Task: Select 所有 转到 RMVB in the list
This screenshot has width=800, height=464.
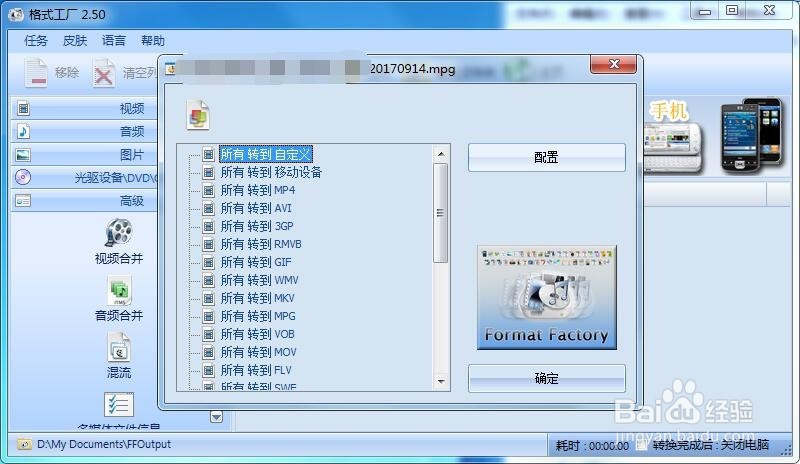Action: tap(261, 244)
